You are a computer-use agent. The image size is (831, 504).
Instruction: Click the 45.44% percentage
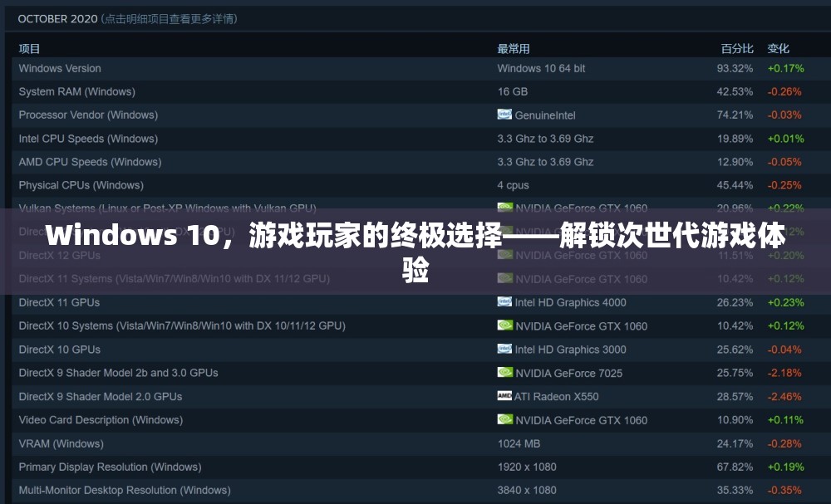point(735,185)
